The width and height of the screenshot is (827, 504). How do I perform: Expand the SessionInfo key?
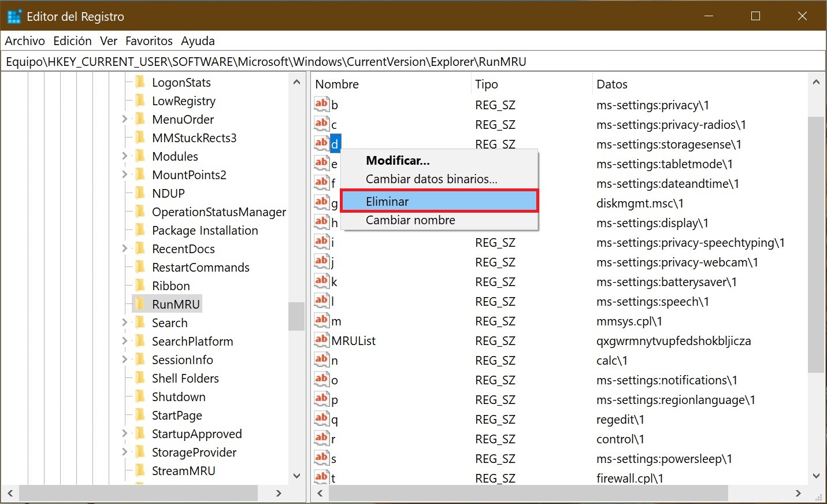(x=124, y=360)
